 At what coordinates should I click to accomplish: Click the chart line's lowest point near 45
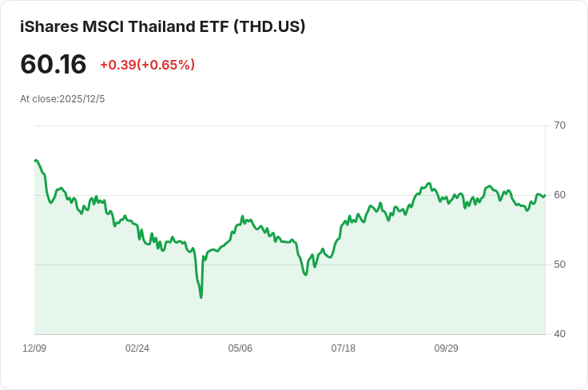pos(201,297)
